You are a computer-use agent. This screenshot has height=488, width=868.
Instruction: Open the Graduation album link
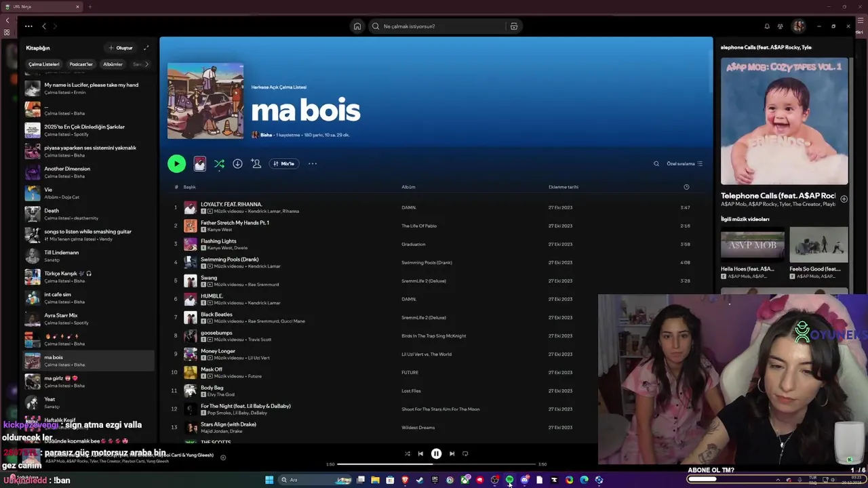coord(413,244)
